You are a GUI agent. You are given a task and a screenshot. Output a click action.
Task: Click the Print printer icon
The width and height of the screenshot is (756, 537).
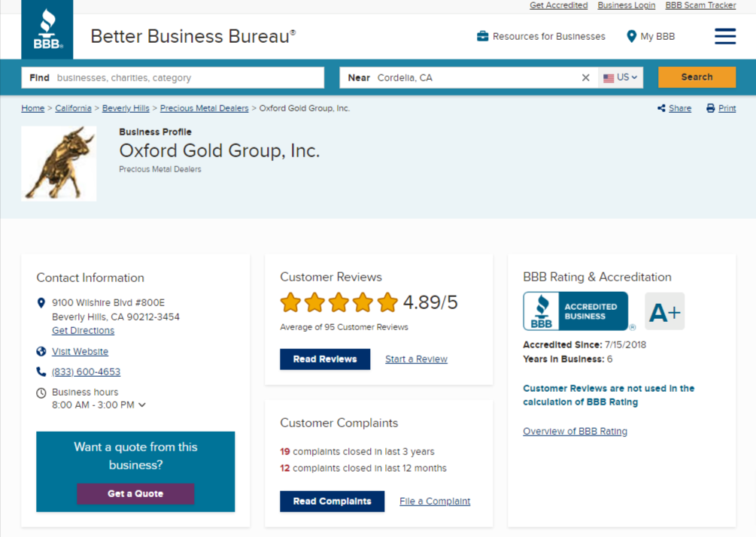[711, 108]
